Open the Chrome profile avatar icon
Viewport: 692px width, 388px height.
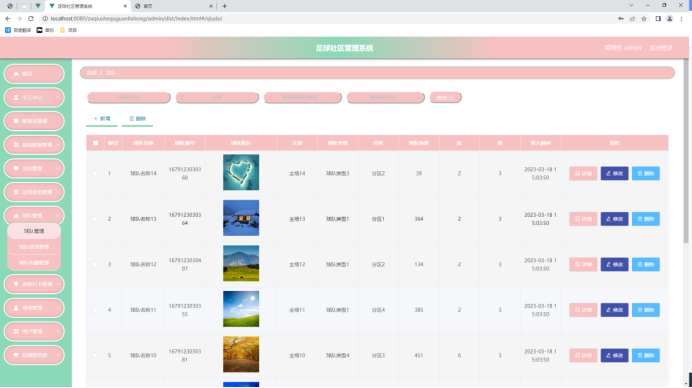669,19
